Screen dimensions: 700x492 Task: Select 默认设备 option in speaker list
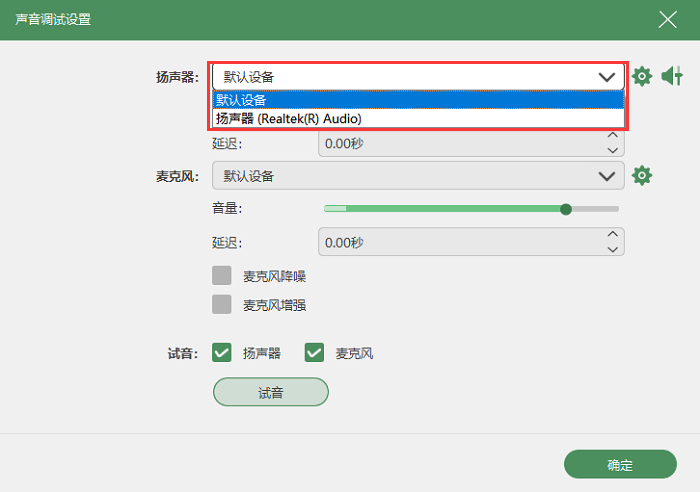point(418,100)
